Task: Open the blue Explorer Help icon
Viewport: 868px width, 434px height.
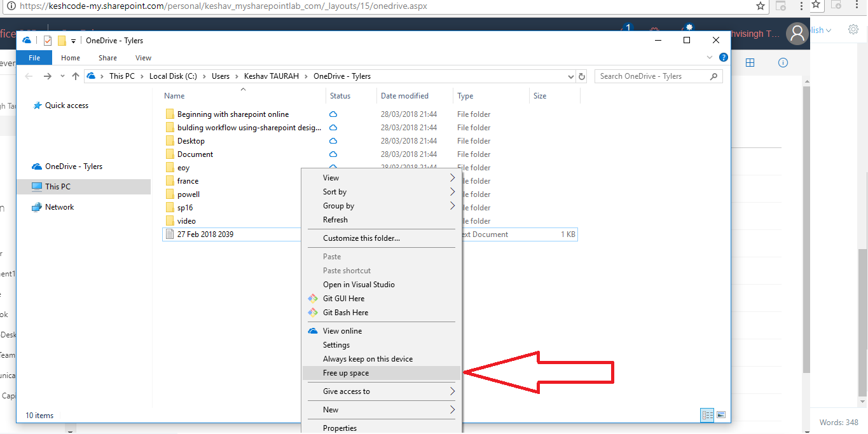Action: [x=723, y=57]
